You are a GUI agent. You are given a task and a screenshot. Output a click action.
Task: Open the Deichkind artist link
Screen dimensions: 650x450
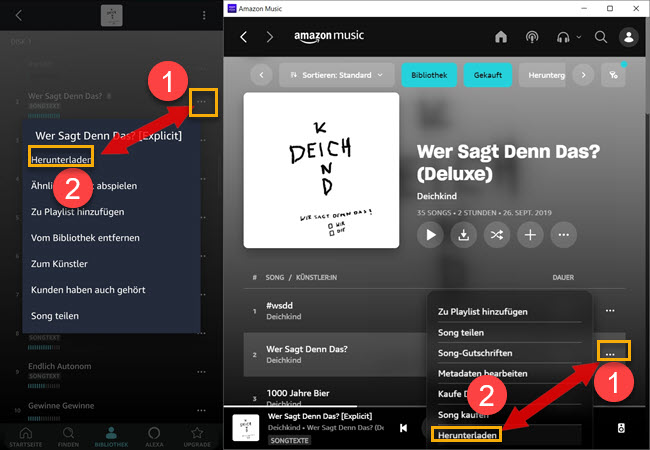[x=437, y=196]
